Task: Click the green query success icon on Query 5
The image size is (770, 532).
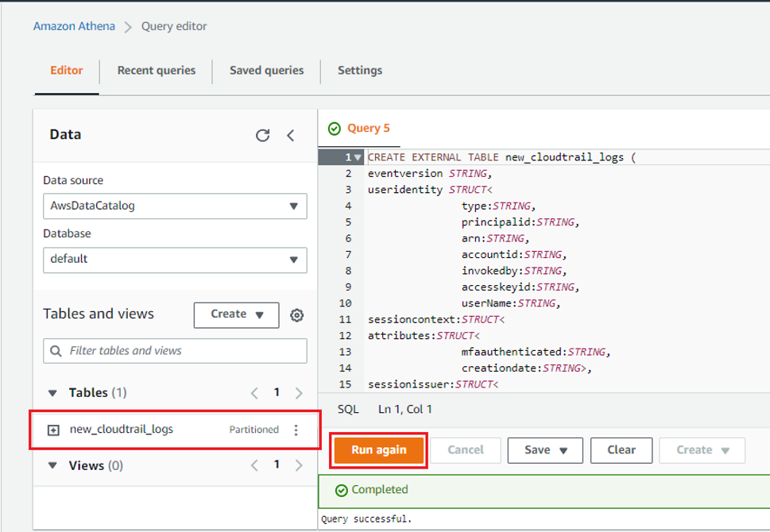Action: point(335,129)
